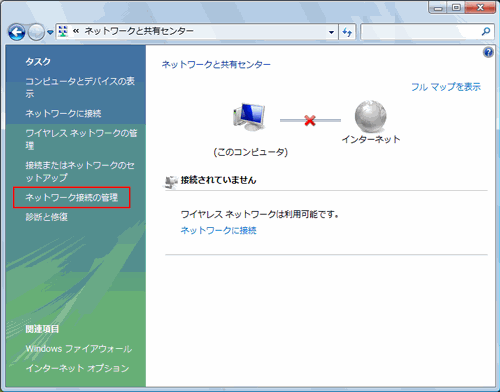Click inside the search input field
Viewport: 500px width, 392px height.
pos(420,32)
